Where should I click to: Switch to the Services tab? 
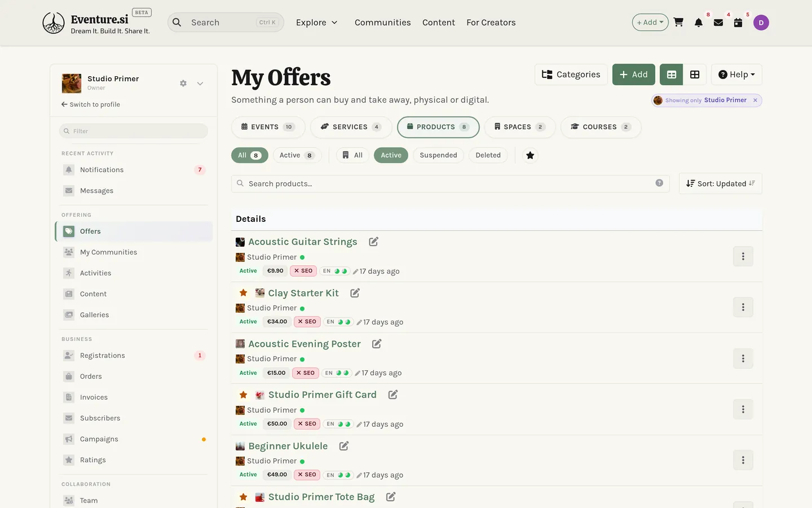351,127
